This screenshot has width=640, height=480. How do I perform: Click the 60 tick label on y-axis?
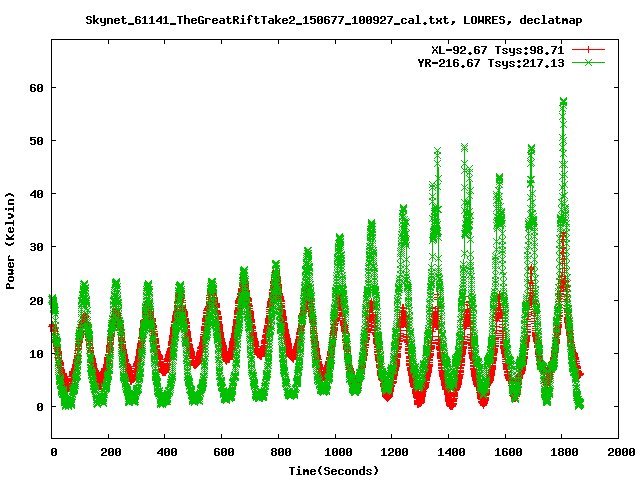click(37, 87)
